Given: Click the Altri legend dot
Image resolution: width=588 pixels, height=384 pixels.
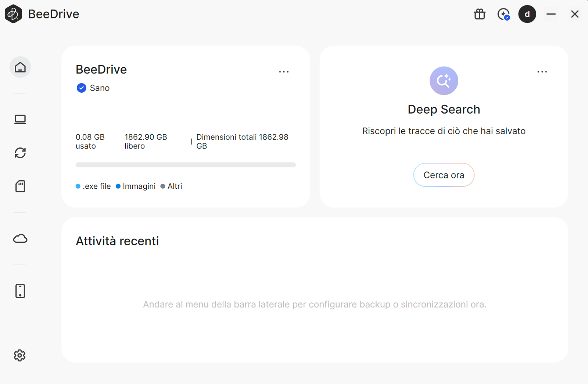Looking at the screenshot, I should (163, 186).
